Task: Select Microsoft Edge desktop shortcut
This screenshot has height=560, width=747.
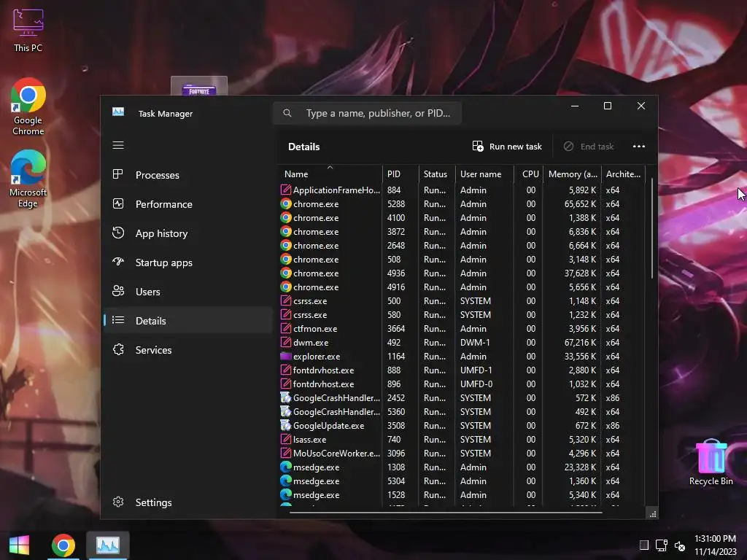Action: click(x=28, y=179)
